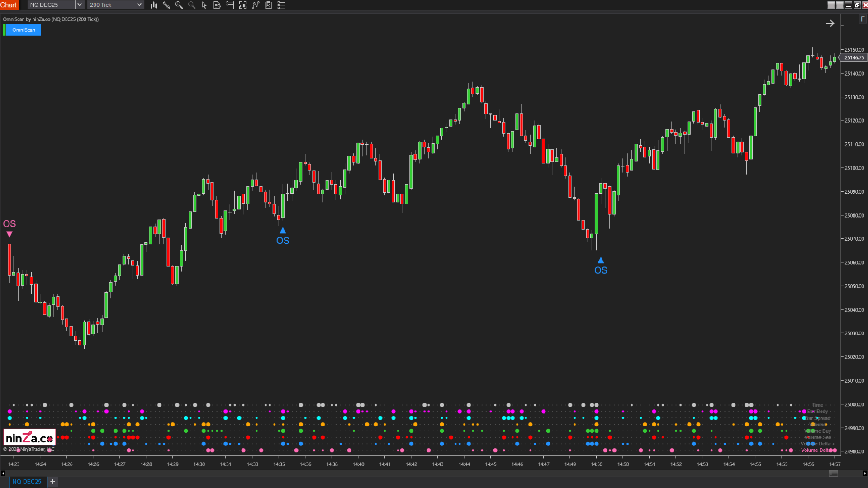
Task: Open the NQ DEC25 instrument dropdown
Action: [x=79, y=5]
